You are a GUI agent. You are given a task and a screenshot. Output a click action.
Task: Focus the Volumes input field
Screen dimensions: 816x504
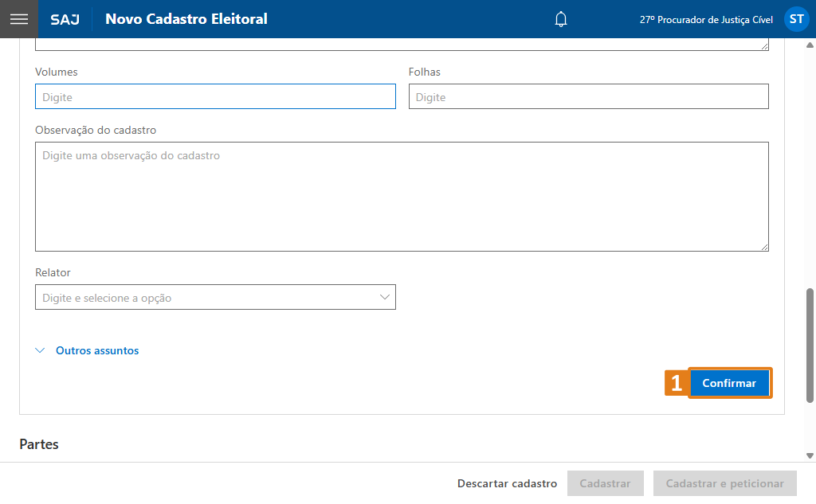point(215,97)
